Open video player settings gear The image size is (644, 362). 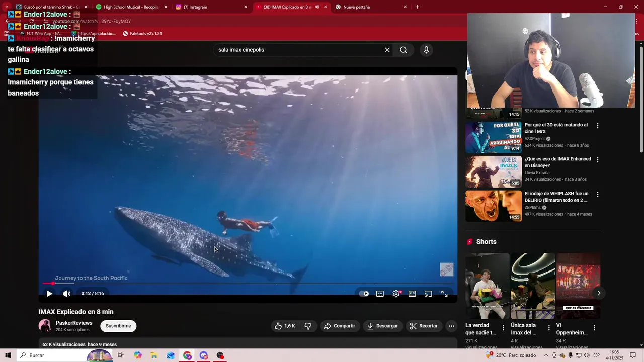click(x=396, y=294)
